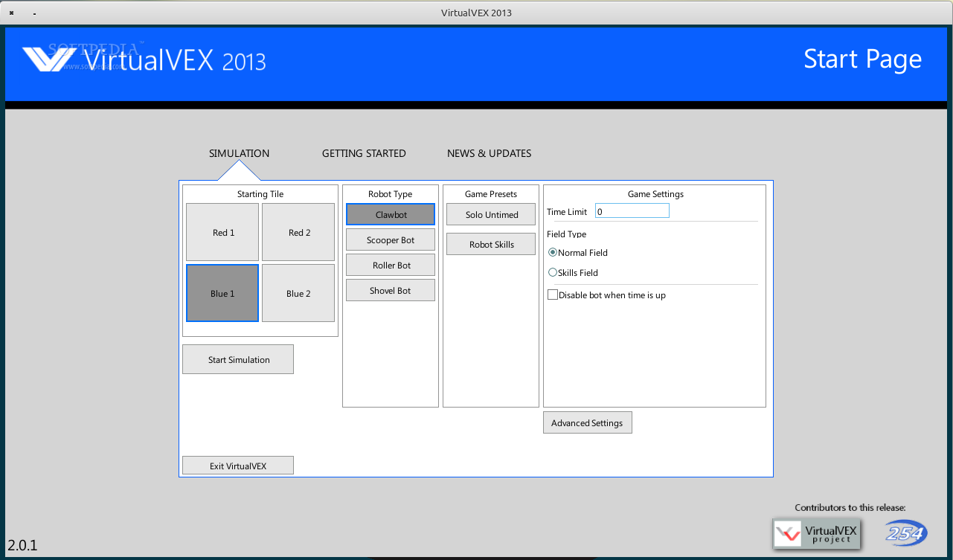The image size is (953, 560).
Task: Open the NEWS & UPDATES tab
Action: (489, 153)
